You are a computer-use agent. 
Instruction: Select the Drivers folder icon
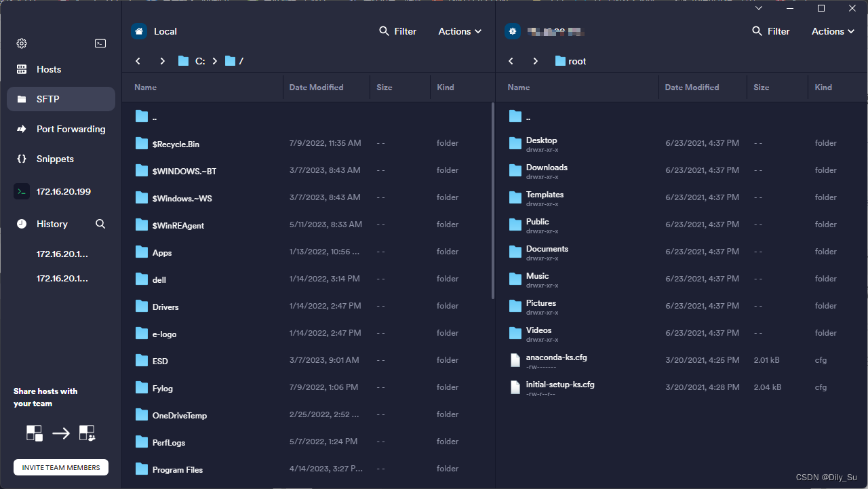point(142,306)
